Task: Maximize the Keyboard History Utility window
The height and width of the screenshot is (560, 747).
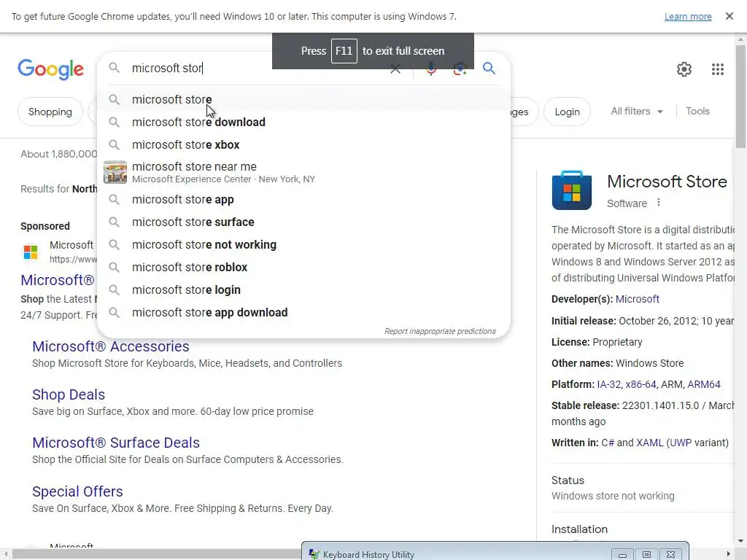Action: [x=646, y=554]
